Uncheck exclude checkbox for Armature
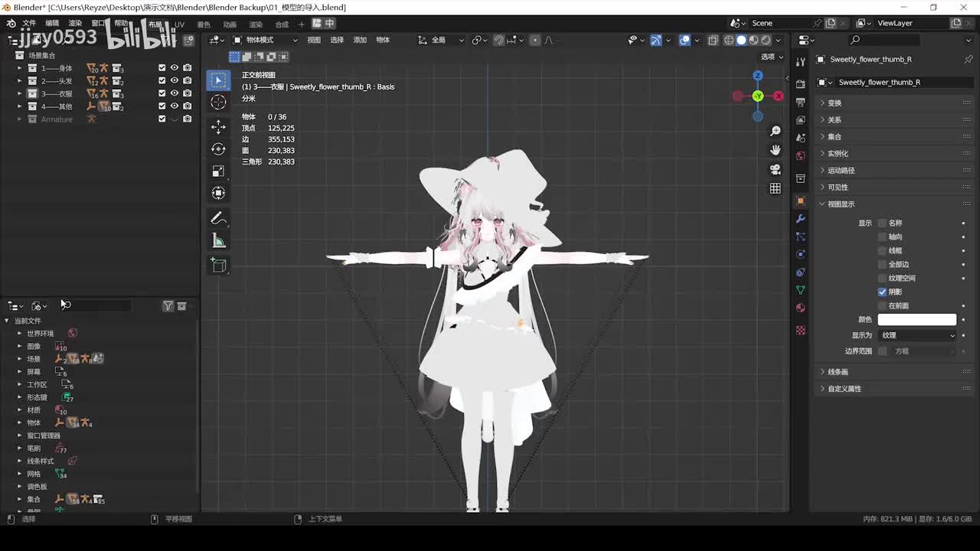980x551 pixels. pyautogui.click(x=162, y=119)
